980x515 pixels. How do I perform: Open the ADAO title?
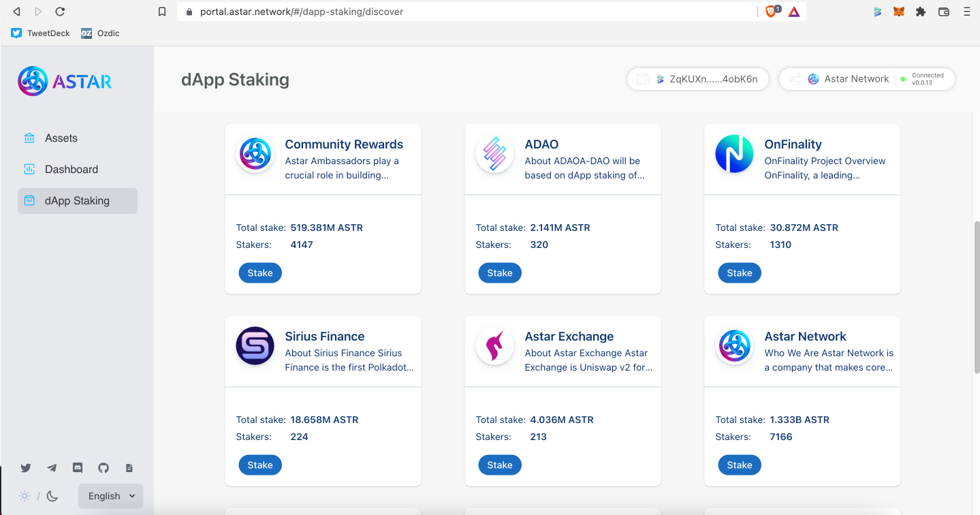coord(541,144)
